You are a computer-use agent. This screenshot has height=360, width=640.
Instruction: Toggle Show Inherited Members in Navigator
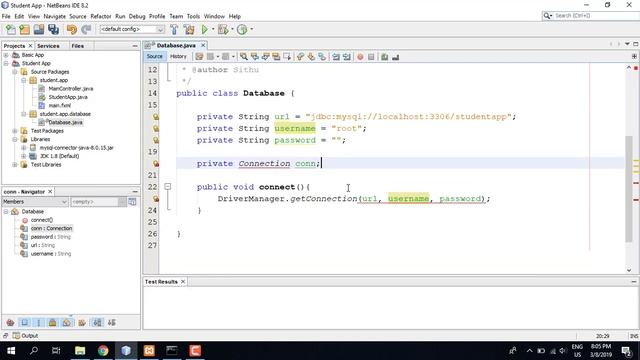[11, 322]
